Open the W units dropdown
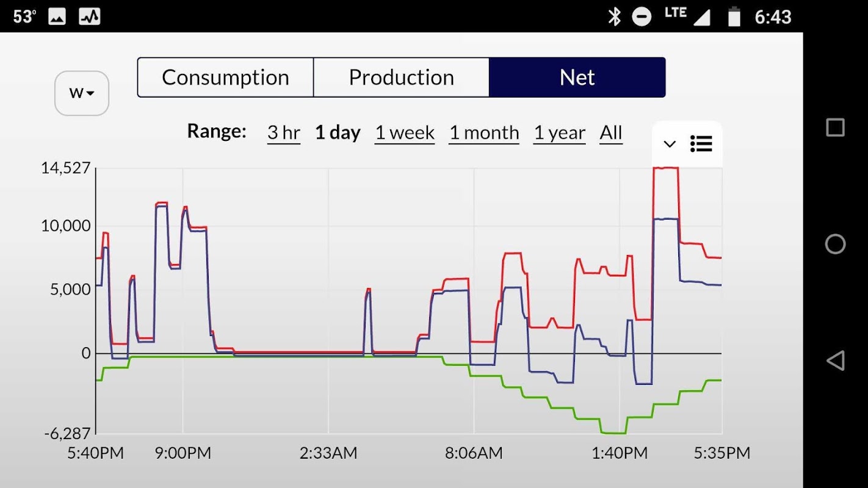 tap(82, 93)
